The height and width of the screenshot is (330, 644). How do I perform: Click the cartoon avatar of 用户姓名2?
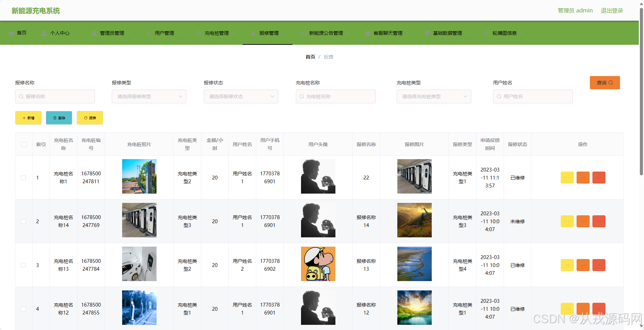(318, 264)
